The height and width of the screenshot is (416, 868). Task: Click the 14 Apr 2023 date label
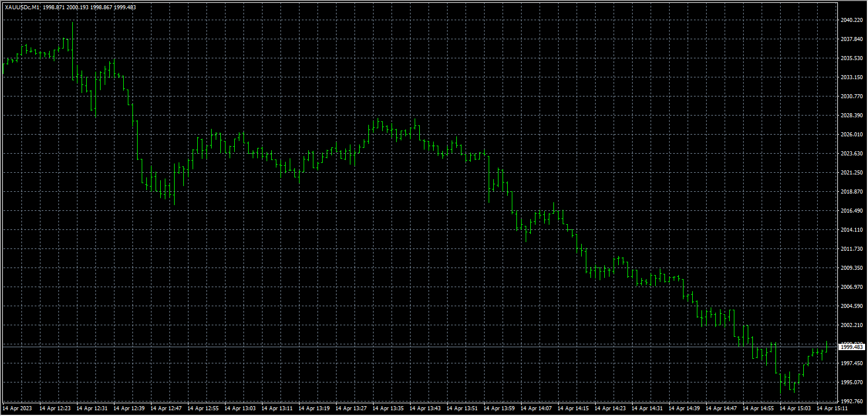tap(17, 408)
